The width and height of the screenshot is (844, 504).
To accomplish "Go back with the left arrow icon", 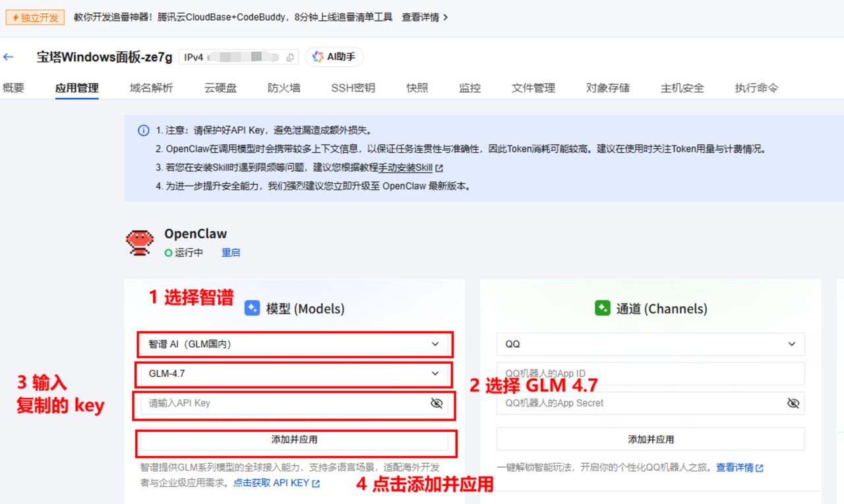I will [x=9, y=57].
